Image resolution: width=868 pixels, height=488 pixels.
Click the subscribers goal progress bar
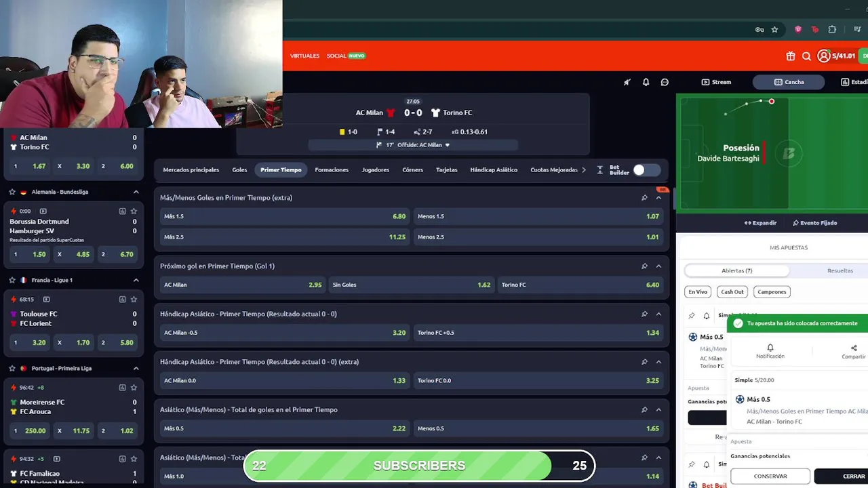pos(419,466)
